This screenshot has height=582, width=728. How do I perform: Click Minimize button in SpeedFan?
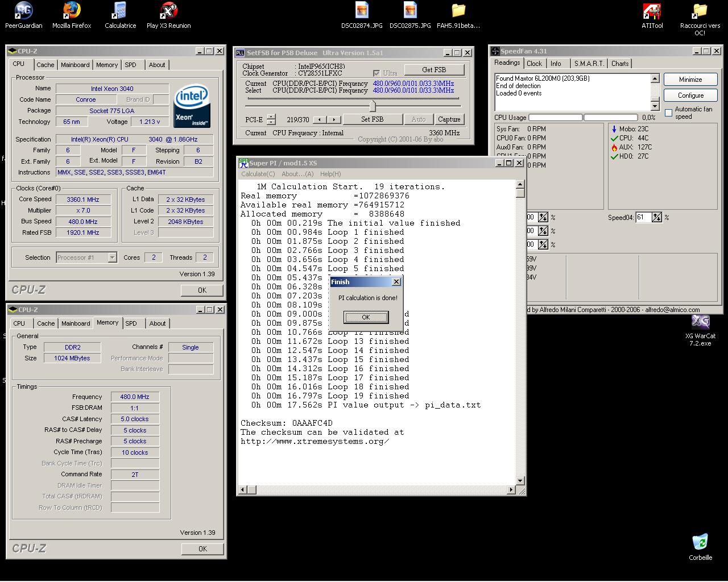[690, 80]
